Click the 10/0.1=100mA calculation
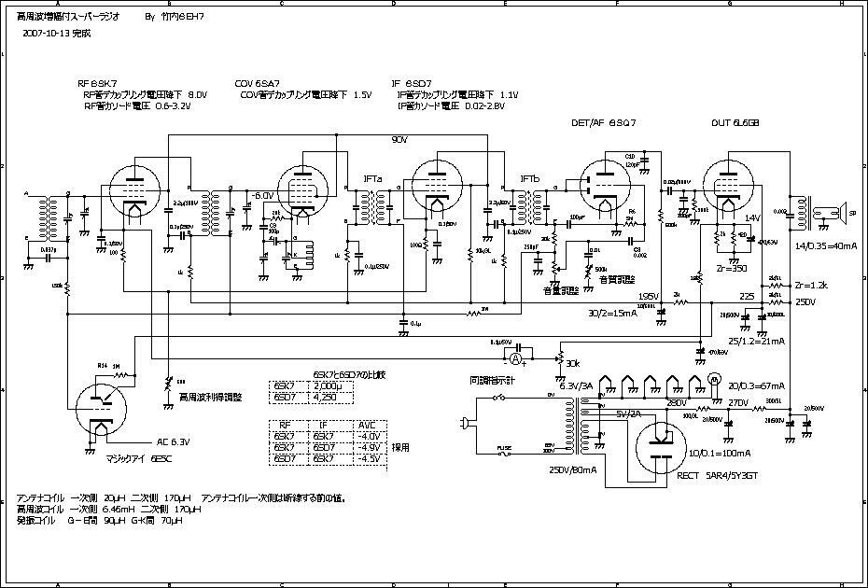Screen dimensions: 868x588 [x=720, y=453]
